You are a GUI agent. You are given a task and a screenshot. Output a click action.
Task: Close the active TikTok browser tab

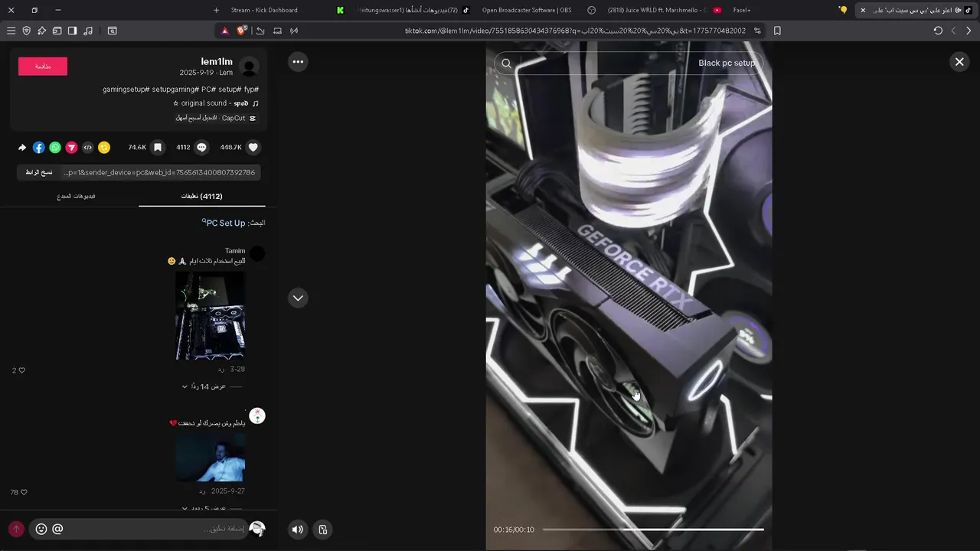point(863,10)
